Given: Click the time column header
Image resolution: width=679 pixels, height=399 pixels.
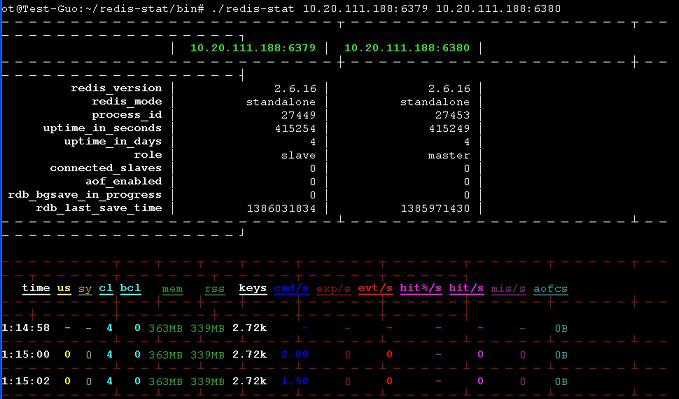Looking at the screenshot, I should coord(36,289).
